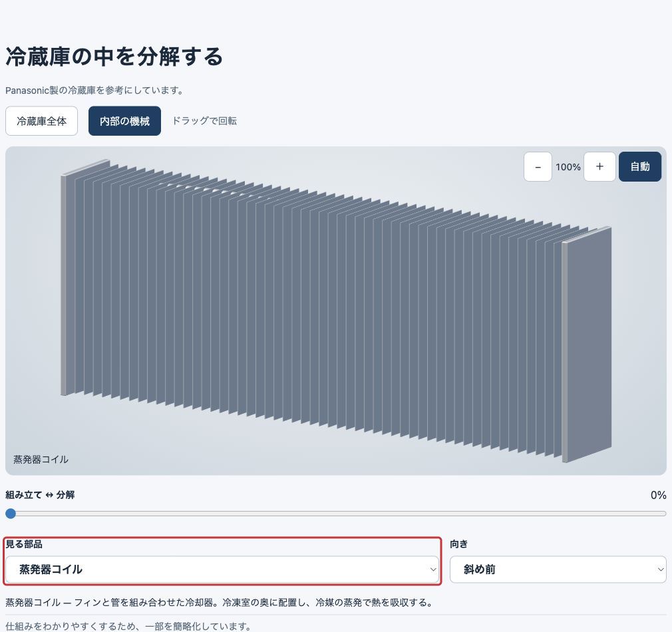Zoom out with the minus button

[x=538, y=167]
